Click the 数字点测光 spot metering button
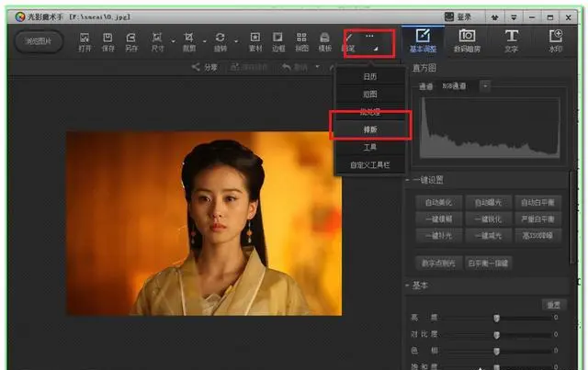 click(438, 263)
